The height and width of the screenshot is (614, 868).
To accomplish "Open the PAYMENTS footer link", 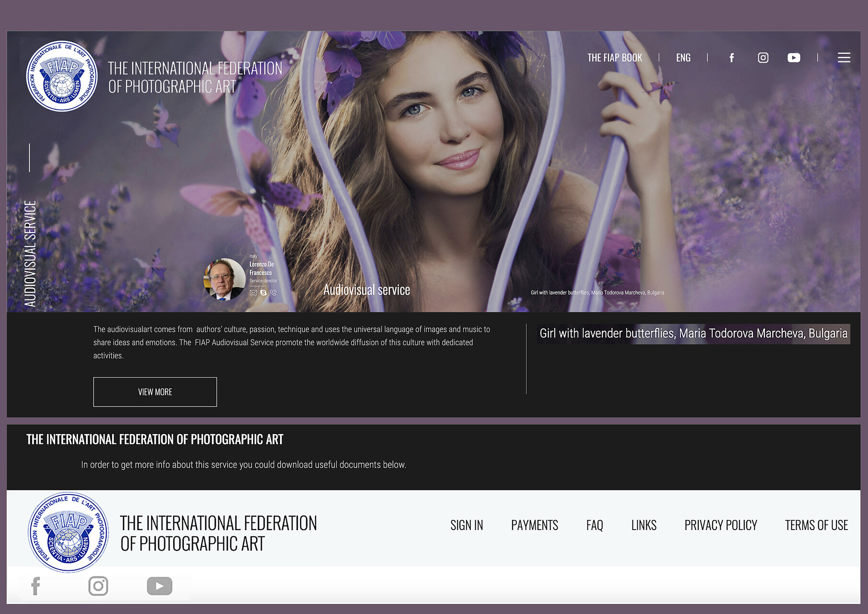I will pos(534,525).
